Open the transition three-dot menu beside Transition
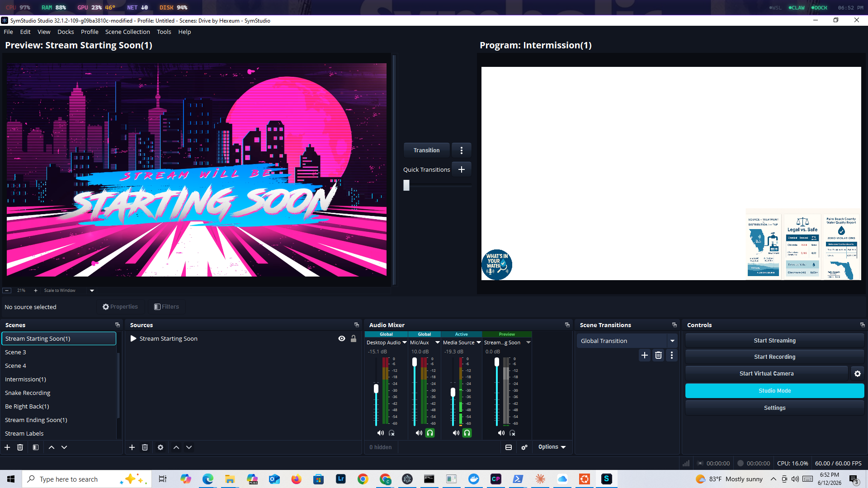This screenshot has width=868, height=488. pyautogui.click(x=462, y=150)
